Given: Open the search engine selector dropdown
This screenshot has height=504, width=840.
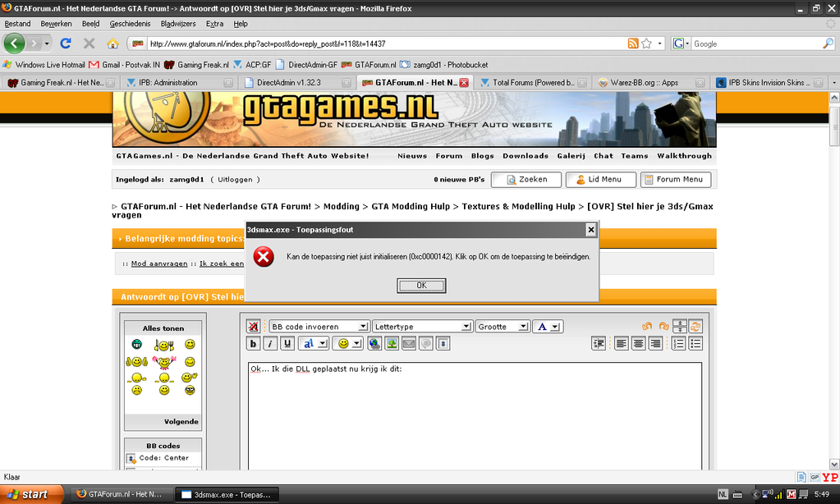Looking at the screenshot, I should [x=681, y=44].
